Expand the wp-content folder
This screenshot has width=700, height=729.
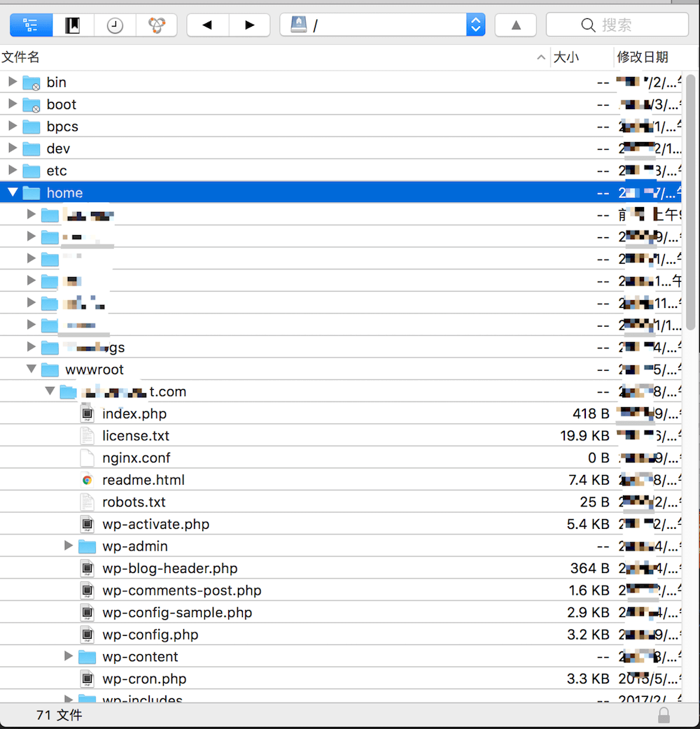[69, 656]
